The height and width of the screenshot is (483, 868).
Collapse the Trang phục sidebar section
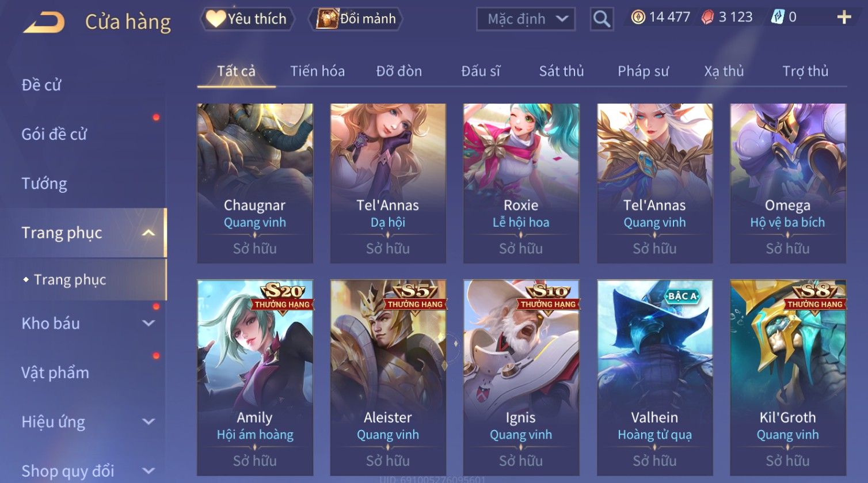(x=149, y=233)
